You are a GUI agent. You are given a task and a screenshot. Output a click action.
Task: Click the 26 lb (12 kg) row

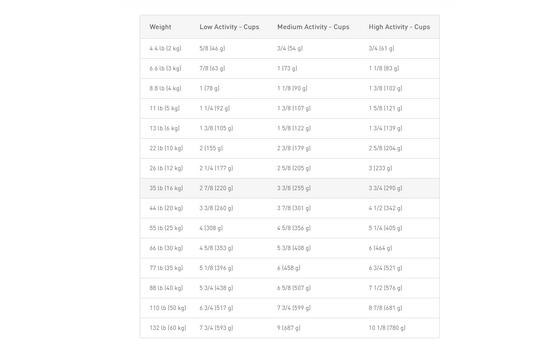click(290, 168)
